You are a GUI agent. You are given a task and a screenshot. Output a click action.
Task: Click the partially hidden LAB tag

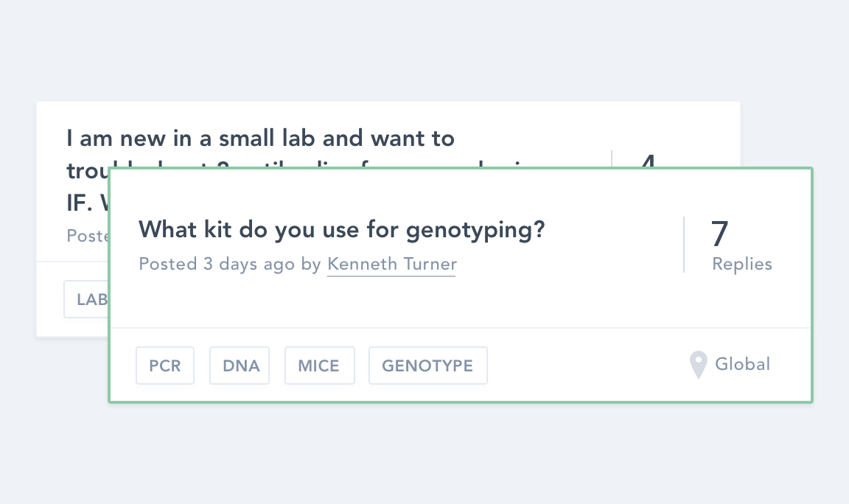pyautogui.click(x=87, y=299)
